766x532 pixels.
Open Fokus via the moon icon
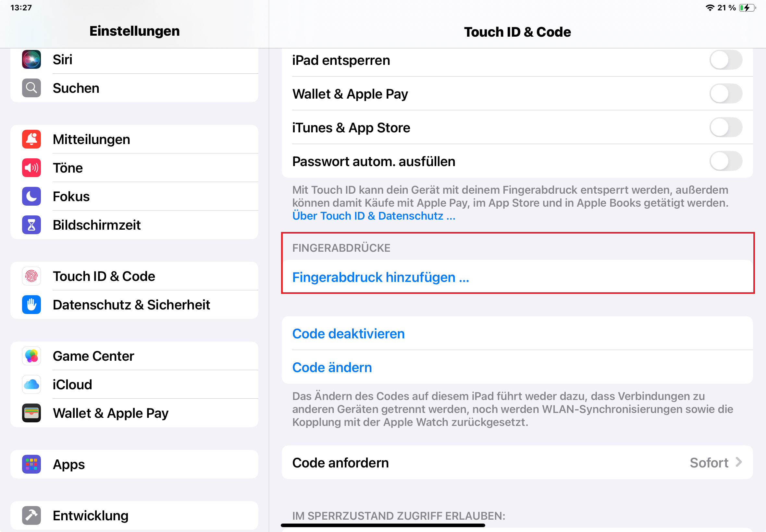click(x=31, y=196)
